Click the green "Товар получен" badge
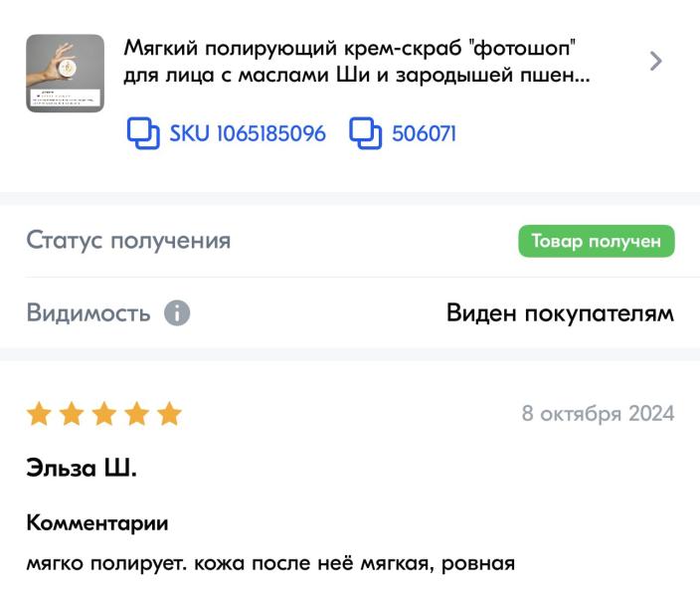 point(596,241)
